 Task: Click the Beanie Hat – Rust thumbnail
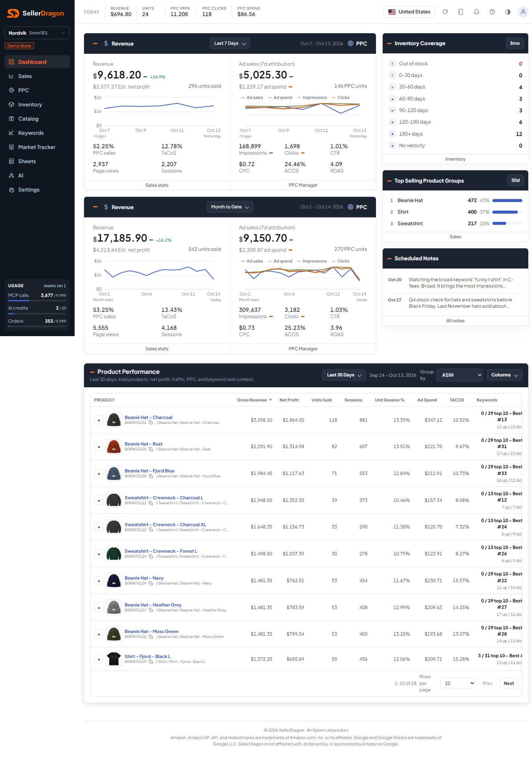pyautogui.click(x=114, y=447)
